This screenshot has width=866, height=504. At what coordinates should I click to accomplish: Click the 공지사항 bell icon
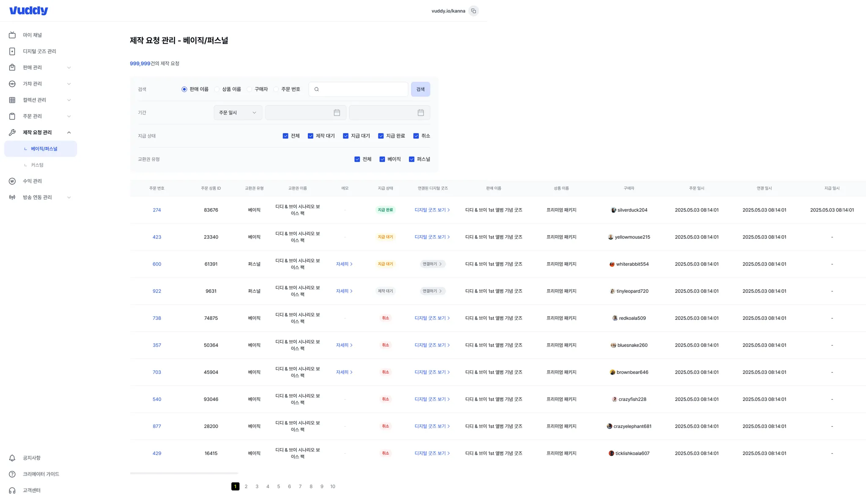coord(12,458)
